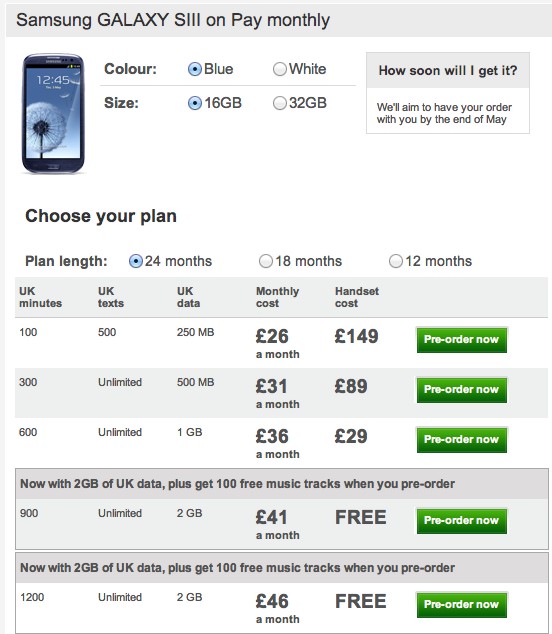
Task: Click the UK minutes column header
Action: 40,297
